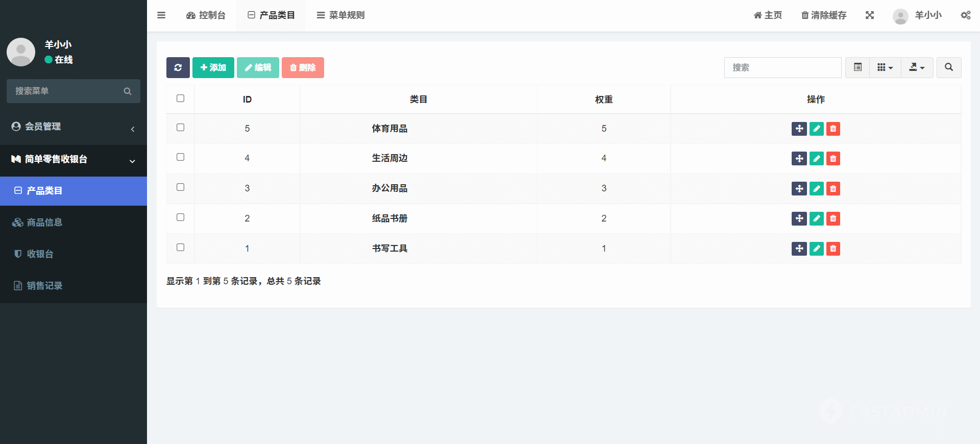Sort by the ID column header
Screen dimensions: 980x444
pyautogui.click(x=247, y=100)
